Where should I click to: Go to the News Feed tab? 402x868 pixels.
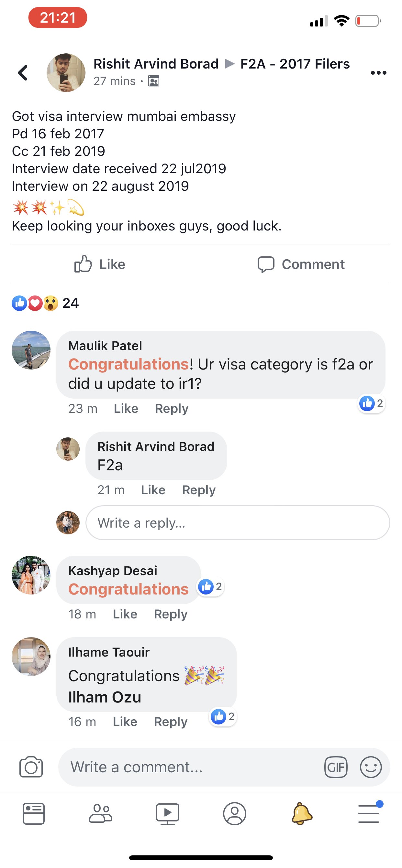pyautogui.click(x=33, y=814)
